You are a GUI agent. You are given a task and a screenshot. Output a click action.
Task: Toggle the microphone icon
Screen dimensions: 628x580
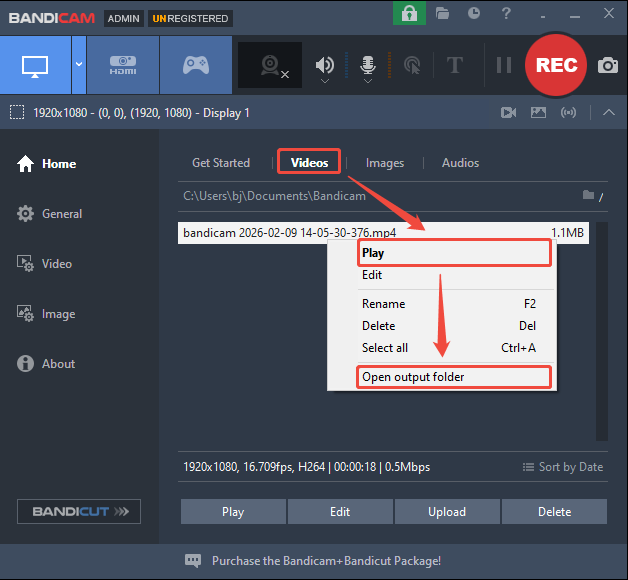[x=368, y=64]
